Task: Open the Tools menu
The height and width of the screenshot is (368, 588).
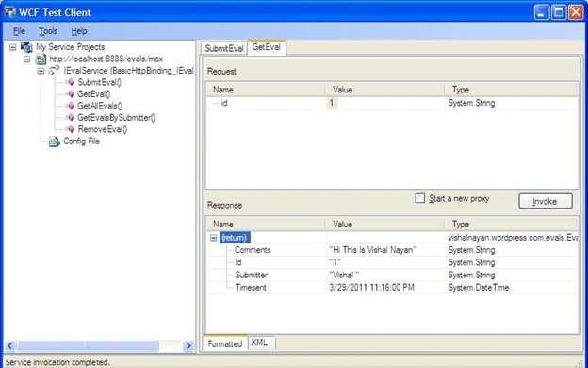Action: (x=48, y=31)
